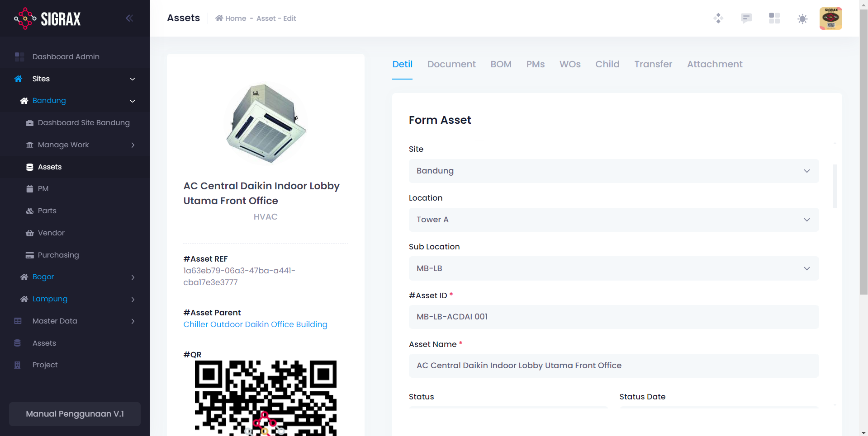Click the Manual Penggunaan V.1 button
The image size is (868, 436).
click(x=75, y=414)
